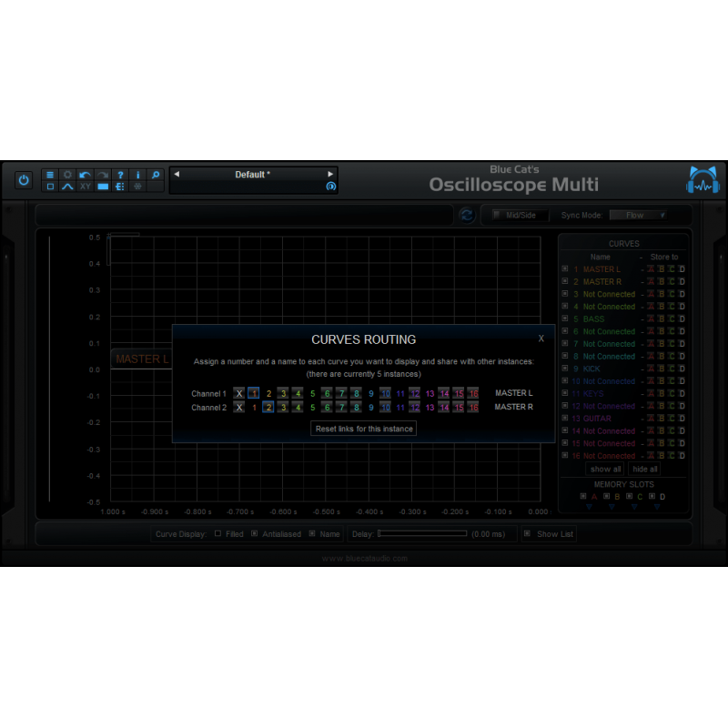This screenshot has height=728, width=728.
Task: Undo the last change
Action: pos(85,174)
